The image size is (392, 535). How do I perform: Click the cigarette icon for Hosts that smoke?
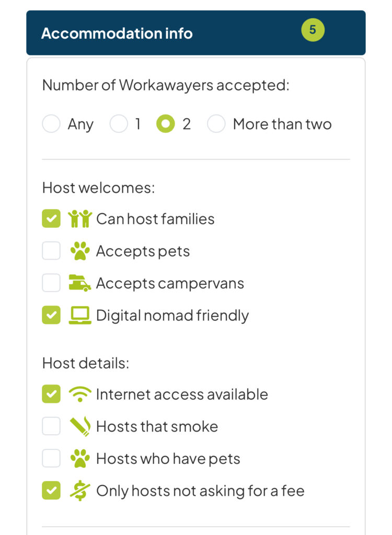click(x=80, y=426)
